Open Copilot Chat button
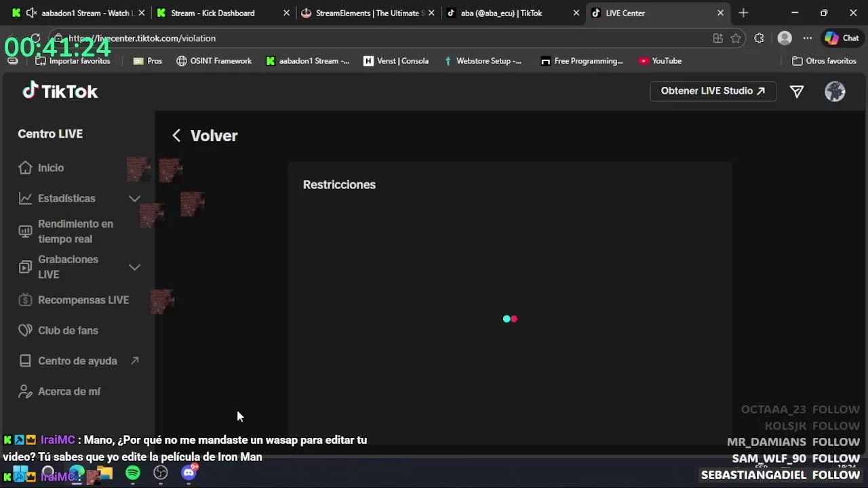 pyautogui.click(x=842, y=39)
